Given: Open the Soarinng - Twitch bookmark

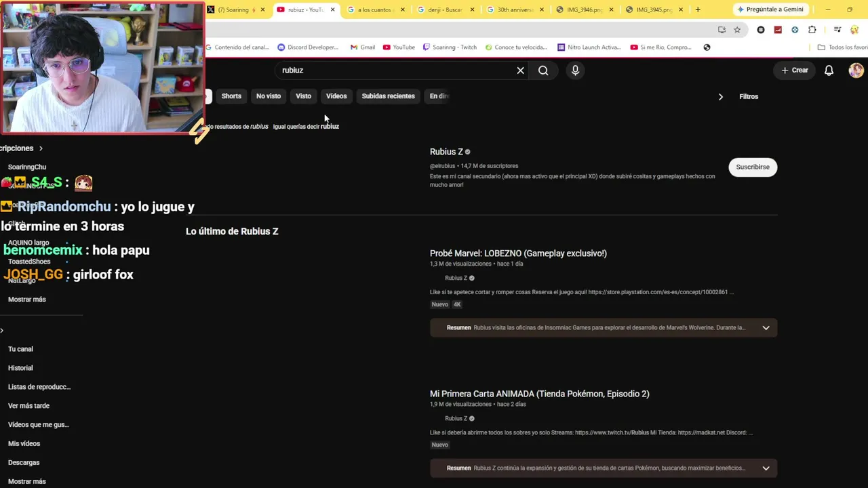Looking at the screenshot, I should [450, 47].
